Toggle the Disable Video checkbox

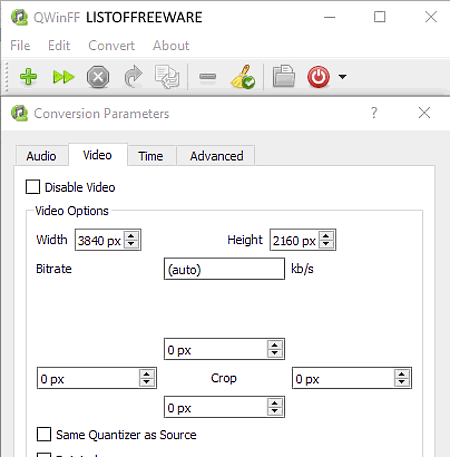coord(33,187)
